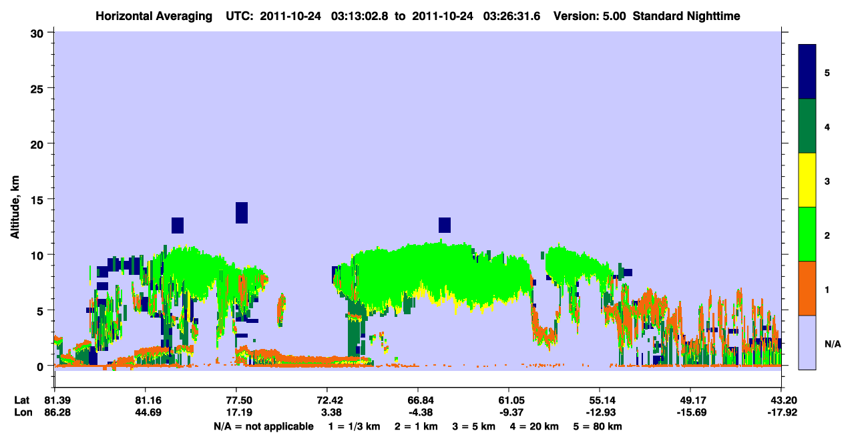Click 'N/A = not applicable' in the legend

pos(263,426)
